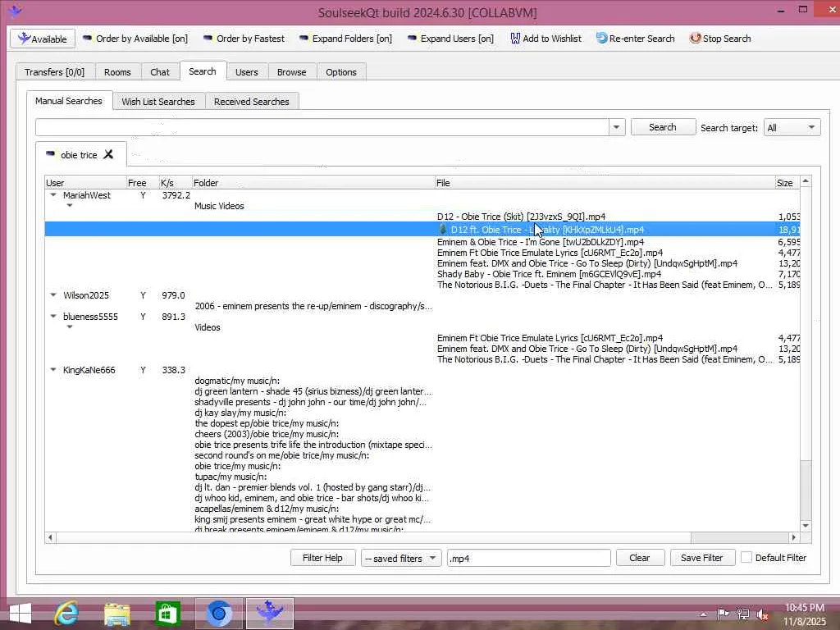Open the Transfers [0/0] tab

click(x=55, y=72)
